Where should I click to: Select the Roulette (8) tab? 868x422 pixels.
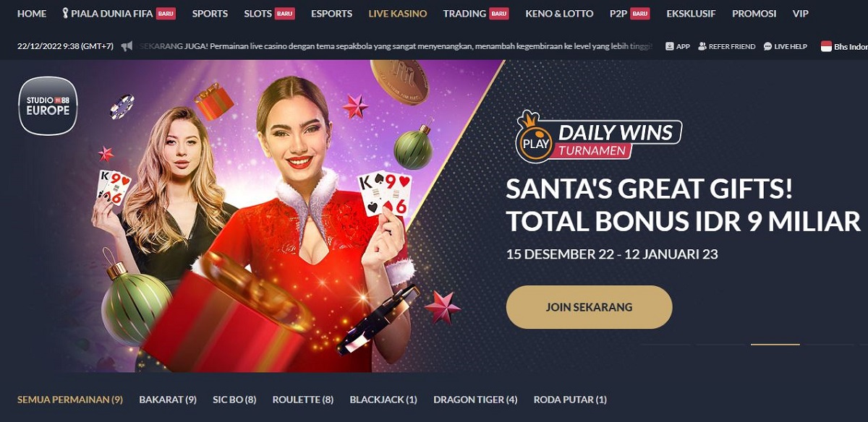(303, 400)
